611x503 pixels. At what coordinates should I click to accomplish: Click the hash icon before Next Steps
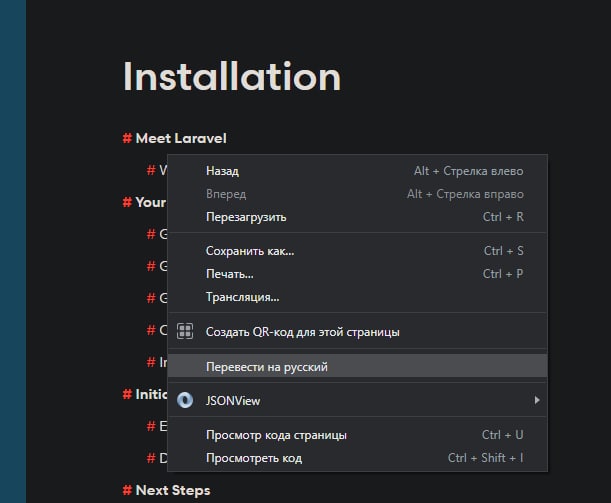[127, 490]
